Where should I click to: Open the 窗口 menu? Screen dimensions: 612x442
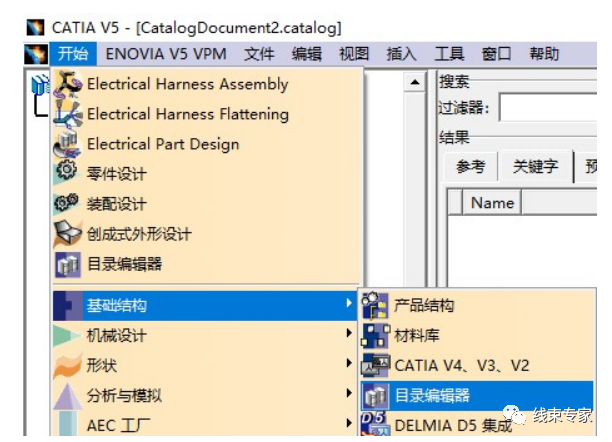coord(496,54)
